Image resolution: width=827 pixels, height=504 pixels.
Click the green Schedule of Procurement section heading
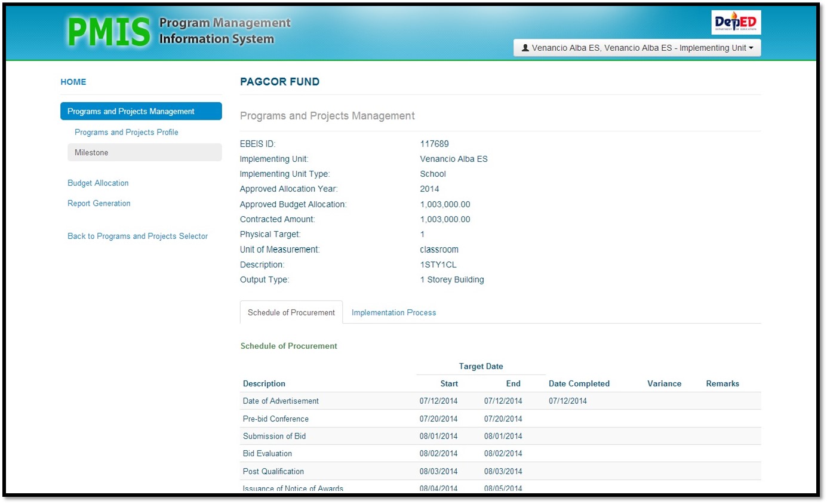click(289, 346)
